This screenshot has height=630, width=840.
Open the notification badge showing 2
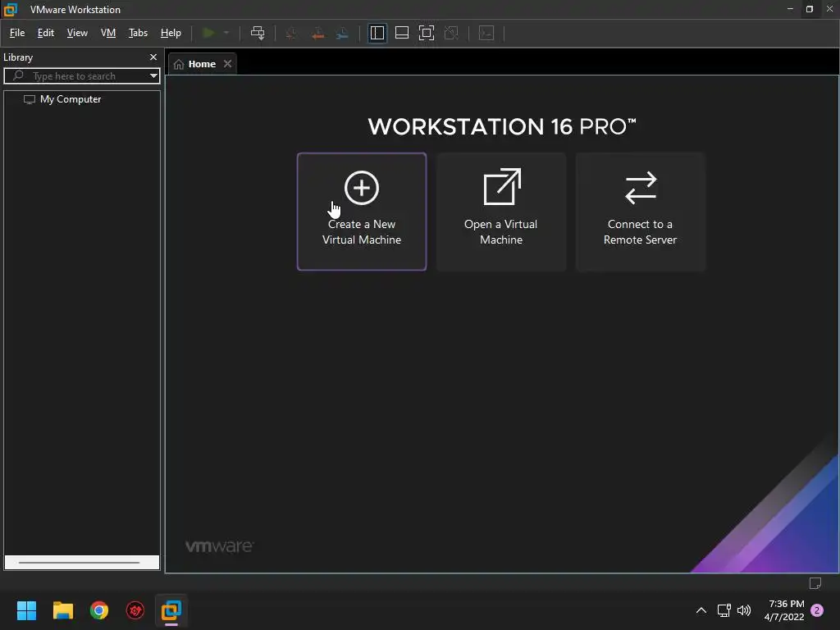pos(817,610)
